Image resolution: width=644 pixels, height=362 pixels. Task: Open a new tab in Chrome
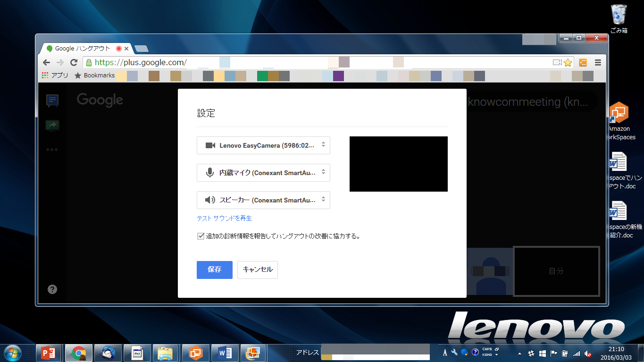[141, 49]
